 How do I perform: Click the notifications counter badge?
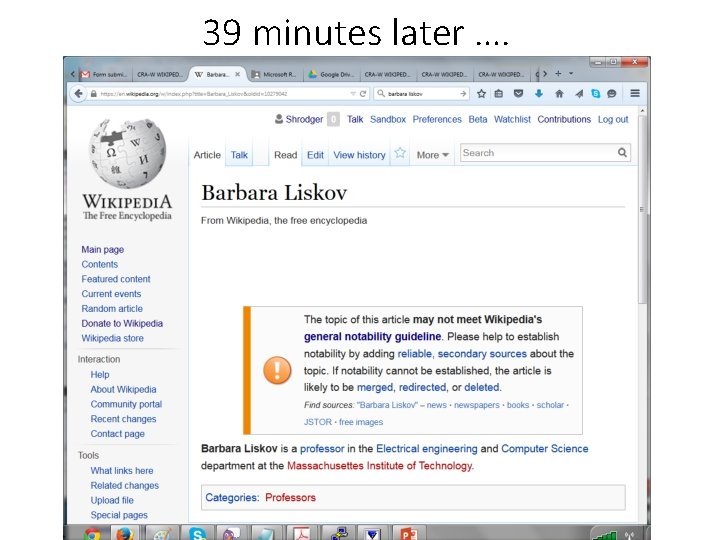(x=333, y=119)
